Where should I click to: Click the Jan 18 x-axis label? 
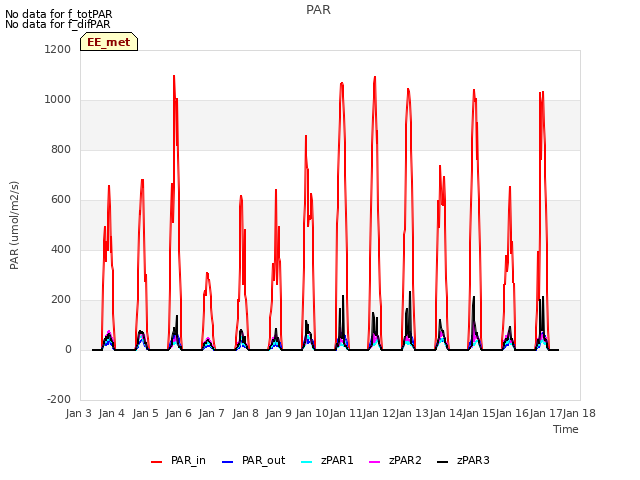(x=580, y=413)
